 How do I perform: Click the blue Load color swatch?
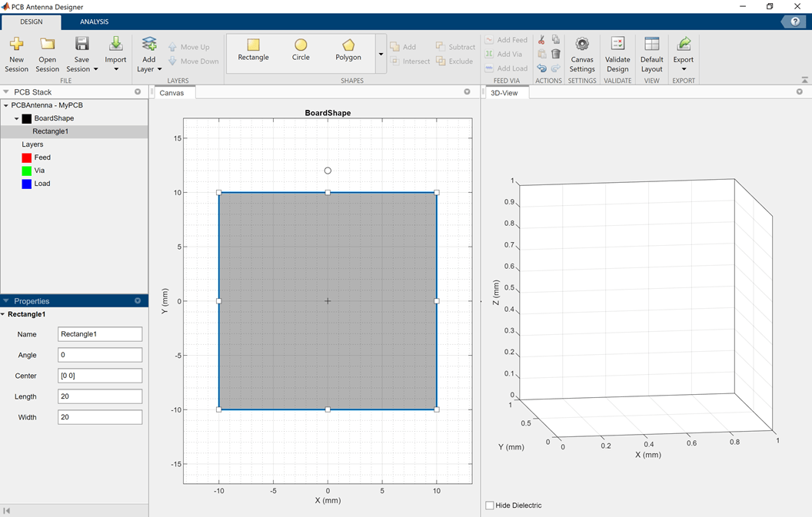(x=26, y=184)
